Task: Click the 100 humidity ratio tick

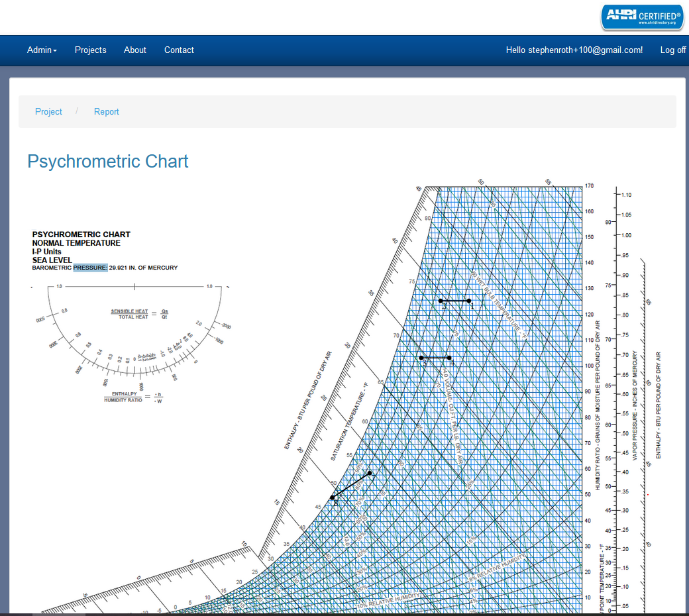Action: [x=589, y=366]
